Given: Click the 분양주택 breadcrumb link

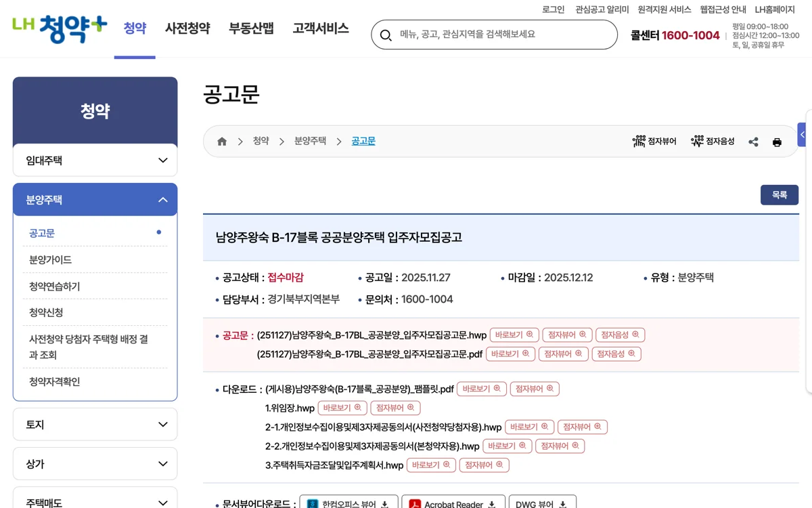Looking at the screenshot, I should click(x=310, y=141).
